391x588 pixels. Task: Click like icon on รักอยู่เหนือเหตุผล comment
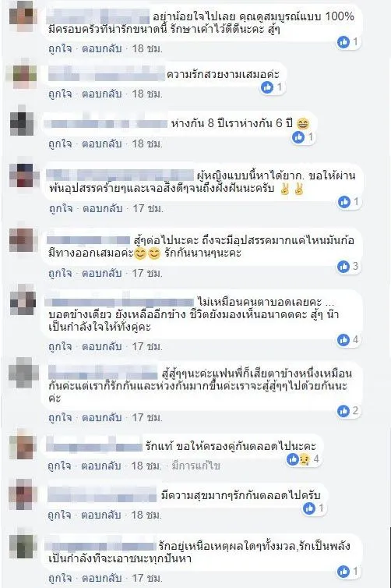pos(343,572)
